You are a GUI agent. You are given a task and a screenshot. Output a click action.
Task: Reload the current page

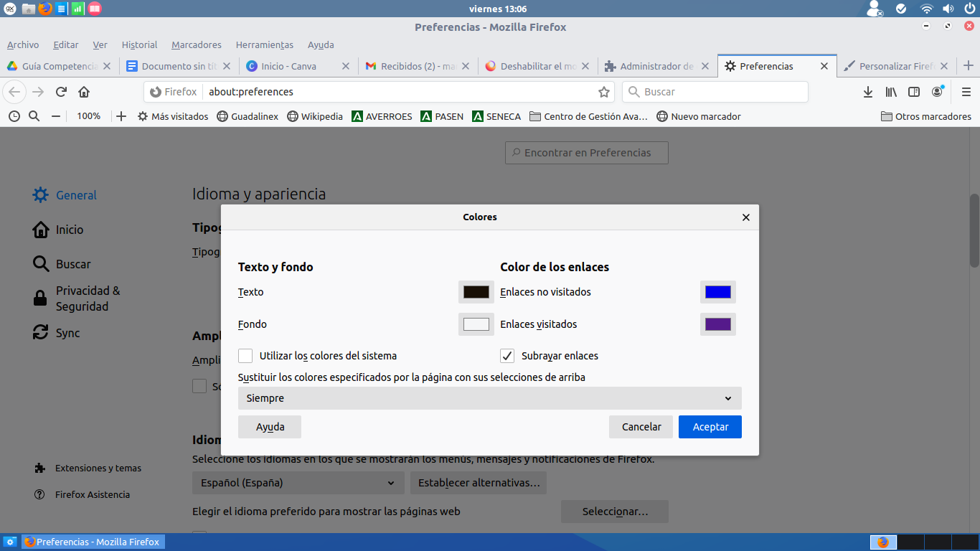point(61,92)
